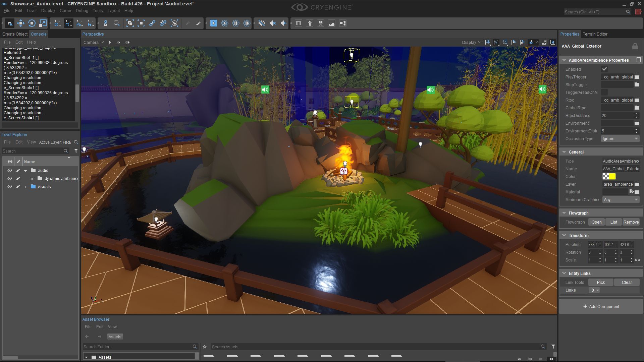Toggle angle snapping in viewport header
The width and height of the screenshot is (644, 362).
tap(496, 42)
